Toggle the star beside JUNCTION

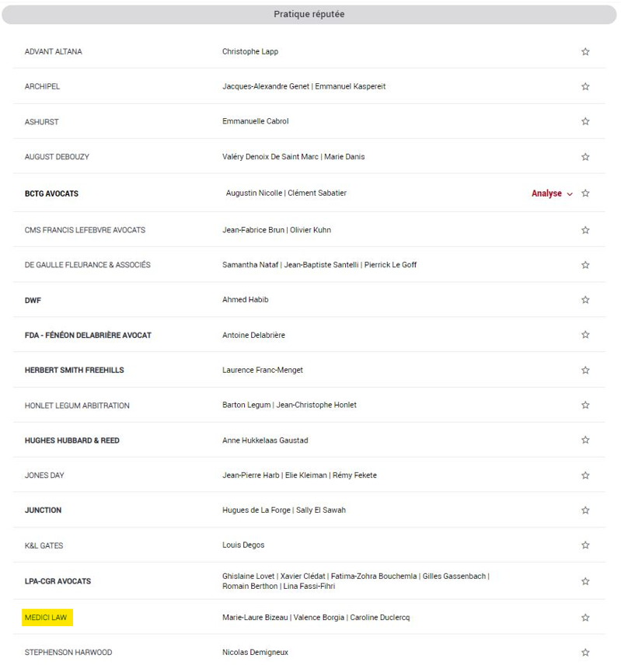[x=585, y=510]
